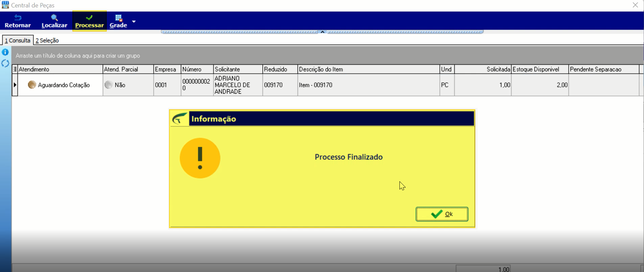644x272 pixels.
Task: Click the blue information icon in sidebar
Action: 5,52
